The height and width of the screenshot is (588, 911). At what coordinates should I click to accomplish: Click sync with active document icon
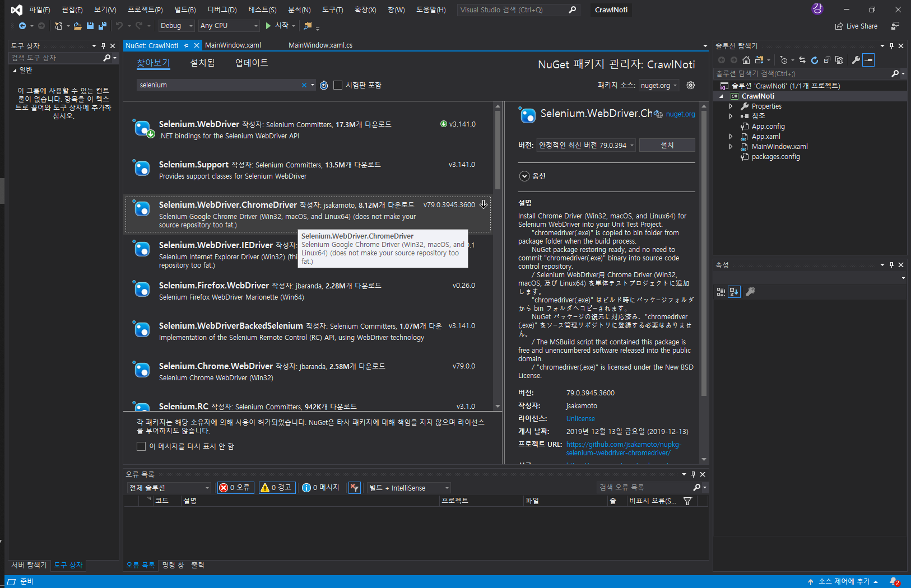802,60
